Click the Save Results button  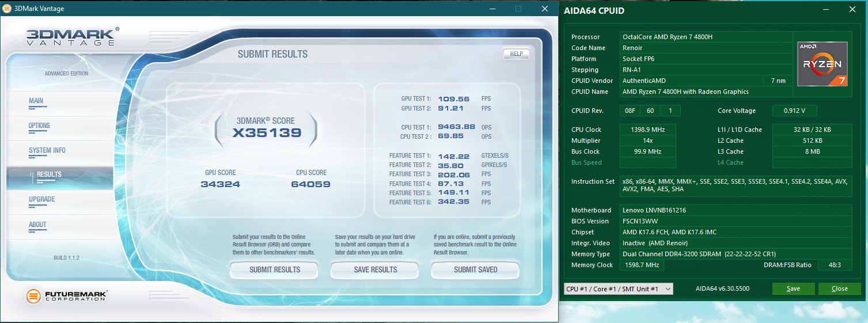coord(375,269)
